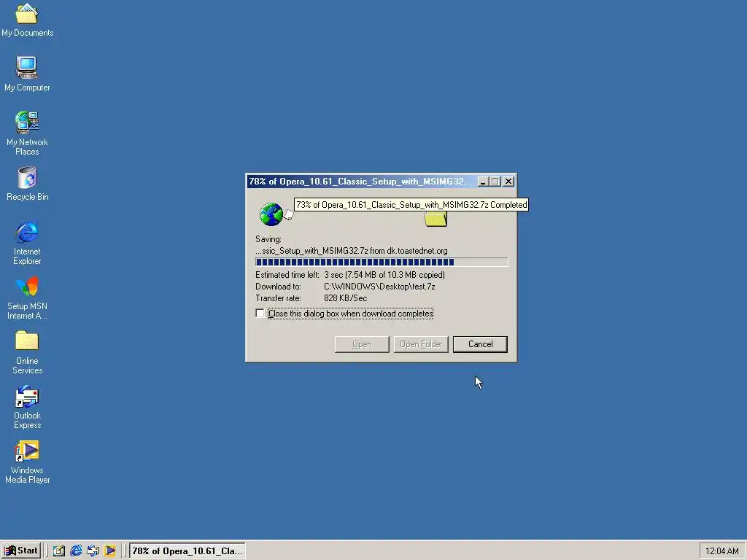Click the 828 KB/Sec transfer rate value
Screen dimensions: 747x560
point(345,298)
